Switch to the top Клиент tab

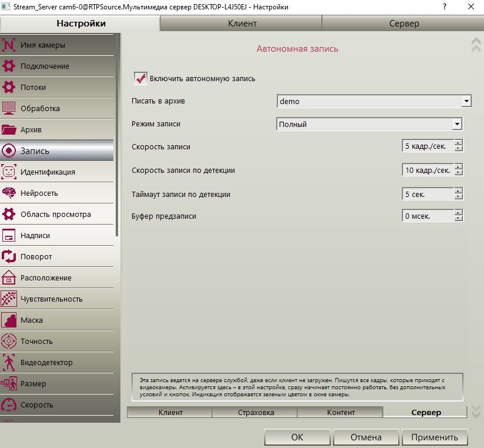click(241, 24)
